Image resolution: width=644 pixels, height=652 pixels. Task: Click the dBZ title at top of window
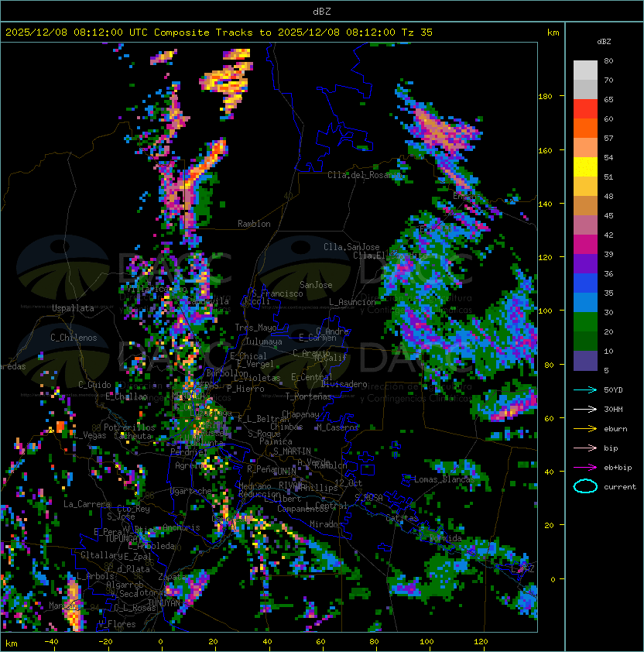tap(322, 11)
